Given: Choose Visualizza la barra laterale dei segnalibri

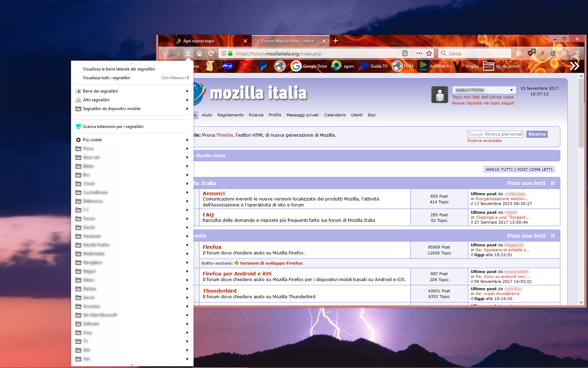Looking at the screenshot, I should tap(132, 69).
